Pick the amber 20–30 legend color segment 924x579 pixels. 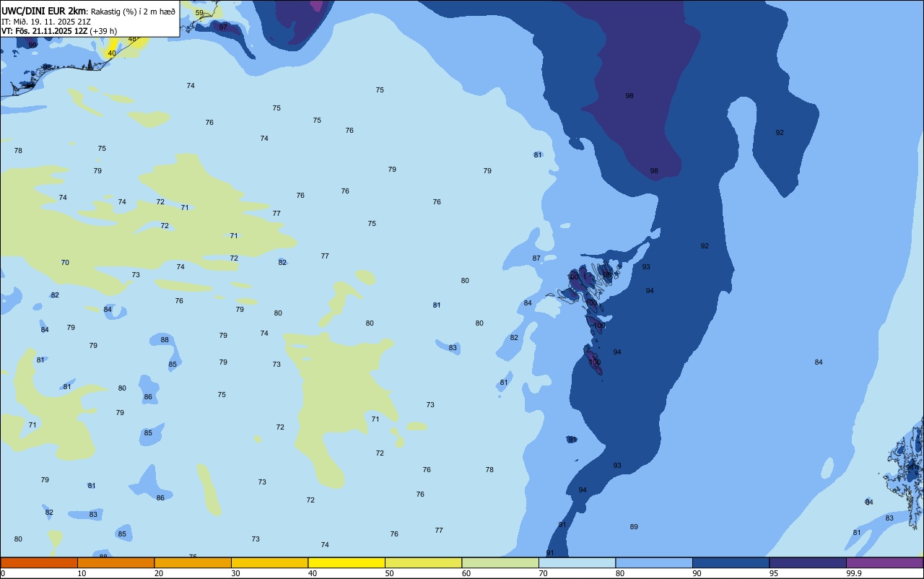pyautogui.click(x=193, y=562)
